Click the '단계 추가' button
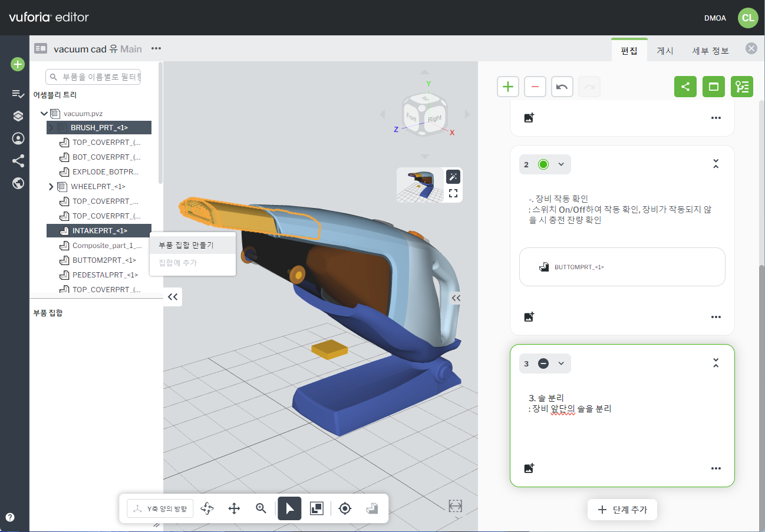The width and height of the screenshot is (765, 532). (622, 510)
